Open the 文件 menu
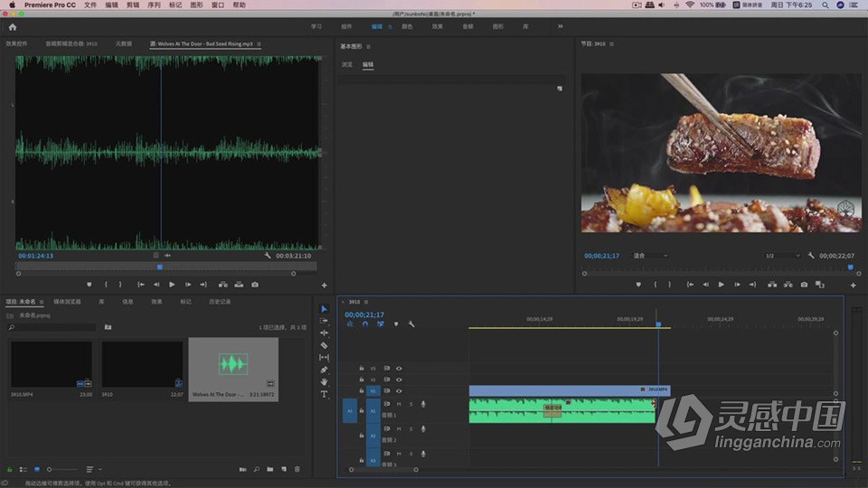Viewport: 868px width, 488px height. (x=90, y=5)
